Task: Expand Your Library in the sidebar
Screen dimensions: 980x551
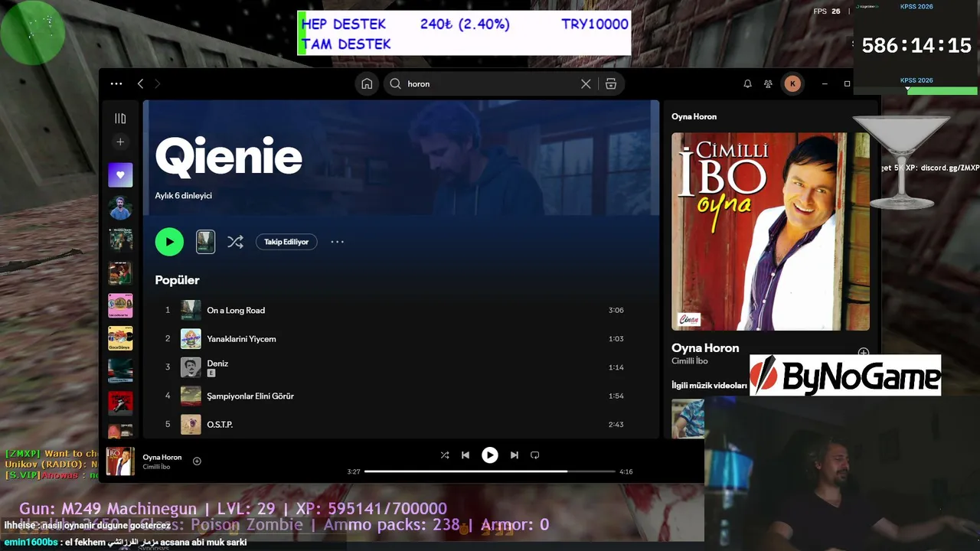Action: [x=120, y=119]
